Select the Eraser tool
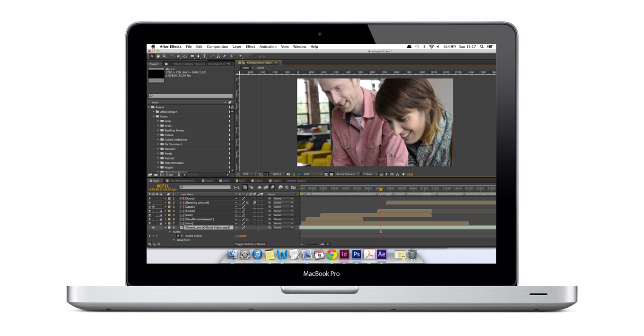 224,56
